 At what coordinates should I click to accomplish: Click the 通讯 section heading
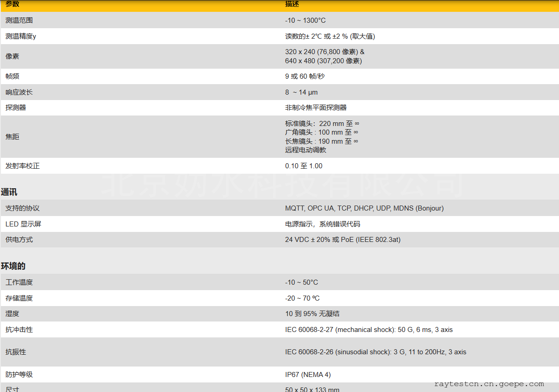(x=9, y=192)
